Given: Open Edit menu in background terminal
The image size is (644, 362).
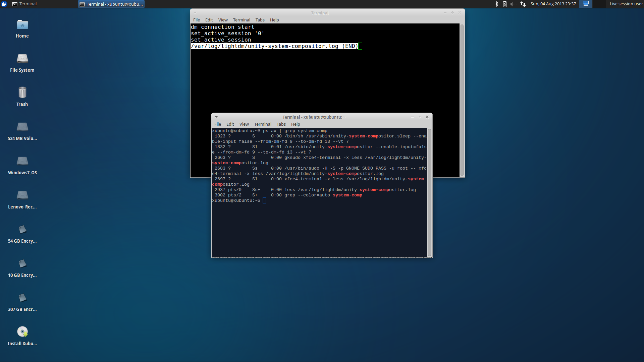Looking at the screenshot, I should [x=209, y=20].
